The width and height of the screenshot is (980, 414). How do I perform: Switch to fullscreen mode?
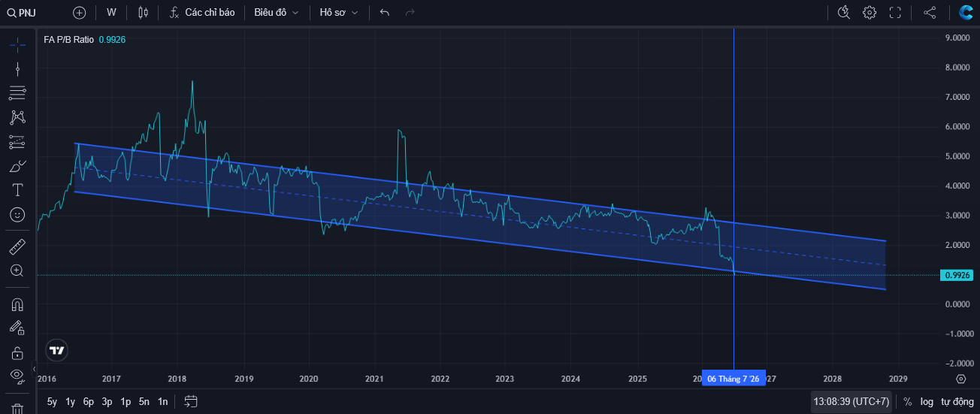895,13
